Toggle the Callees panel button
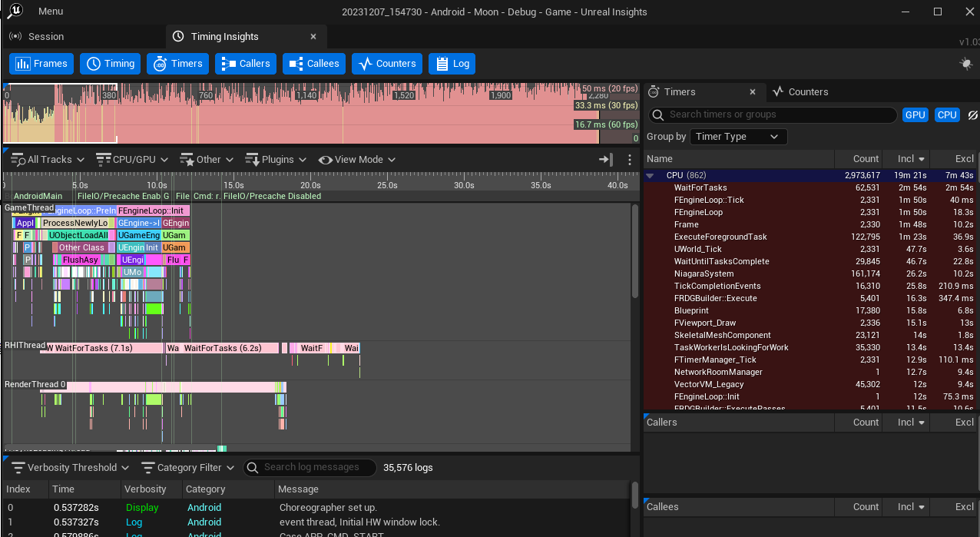Screen dimensions: 980x537 click(314, 64)
